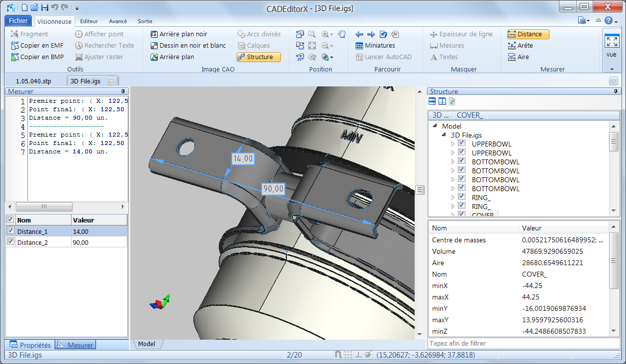Viewport: 626px width, 364px height.
Task: Switch to the Editeur ribbon tab
Action: coord(89,21)
